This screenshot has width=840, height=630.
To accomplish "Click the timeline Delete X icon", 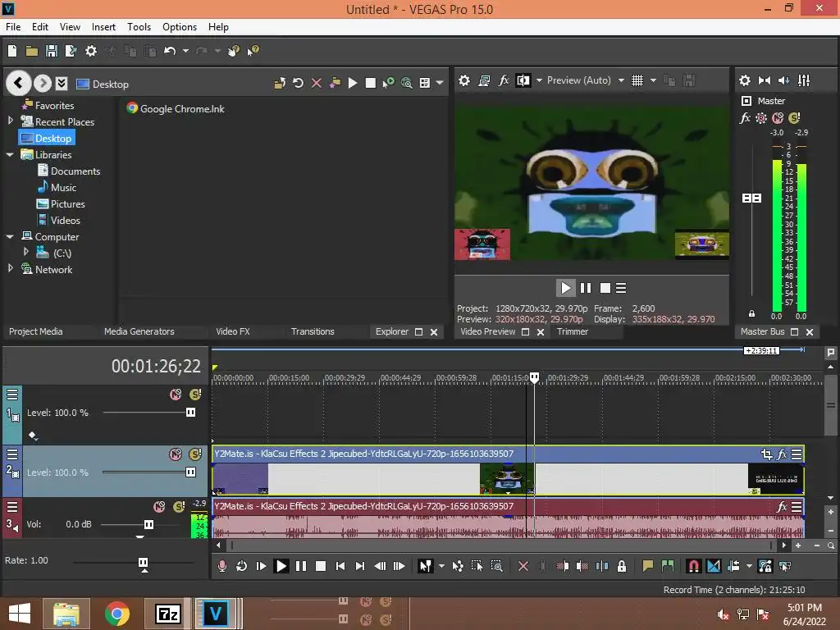I will 523,566.
